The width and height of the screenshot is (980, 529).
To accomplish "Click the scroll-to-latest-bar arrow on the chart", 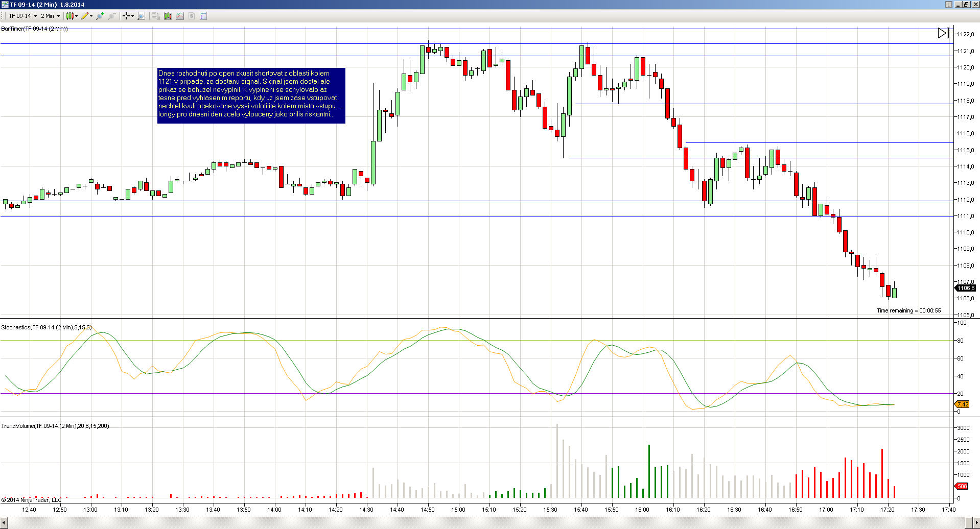I will (943, 33).
